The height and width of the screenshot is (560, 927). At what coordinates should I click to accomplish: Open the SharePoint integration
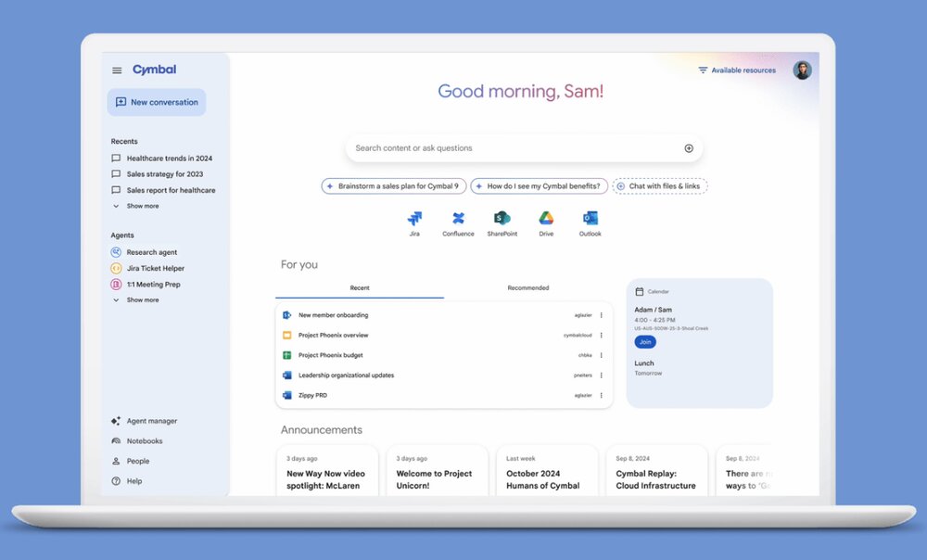pyautogui.click(x=502, y=221)
